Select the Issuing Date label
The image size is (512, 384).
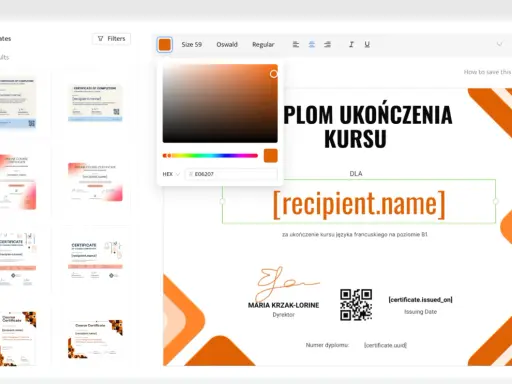tap(420, 312)
